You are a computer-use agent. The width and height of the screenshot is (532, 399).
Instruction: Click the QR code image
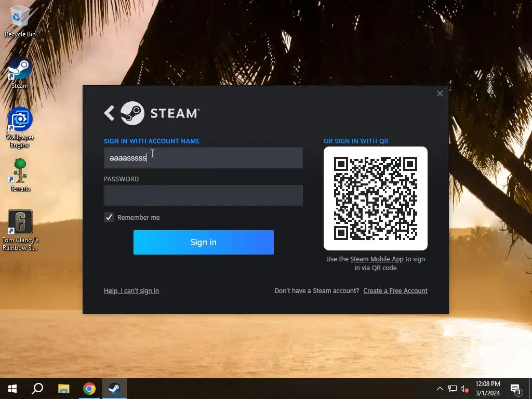pos(375,198)
